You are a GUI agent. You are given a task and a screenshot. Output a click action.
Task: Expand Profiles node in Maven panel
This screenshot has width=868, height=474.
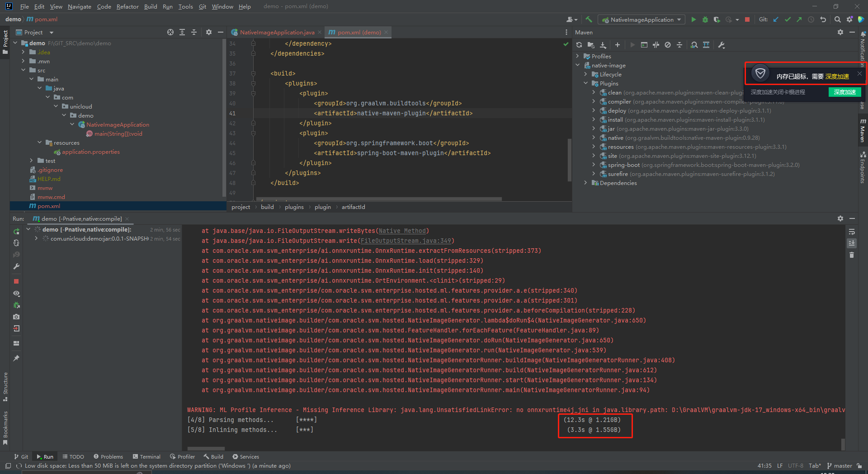pos(578,56)
